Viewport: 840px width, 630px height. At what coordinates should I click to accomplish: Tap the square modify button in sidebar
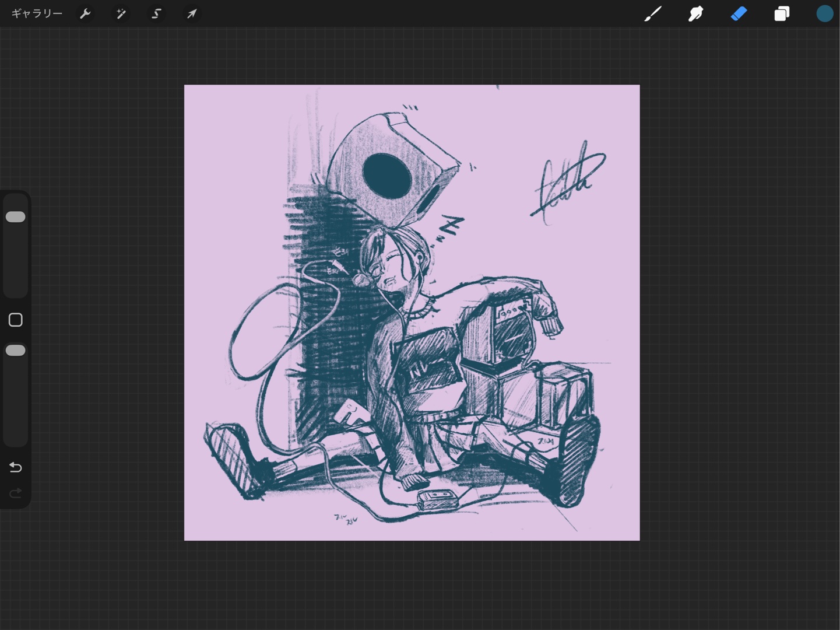(x=16, y=320)
